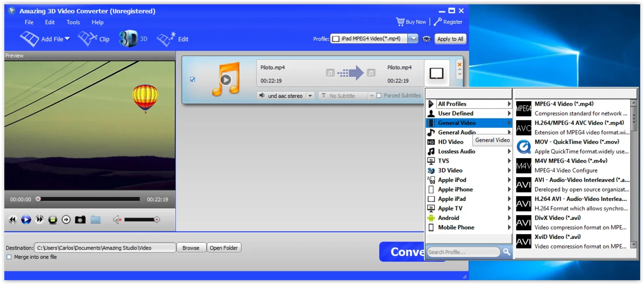Open Apple TV category

pyautogui.click(x=469, y=208)
